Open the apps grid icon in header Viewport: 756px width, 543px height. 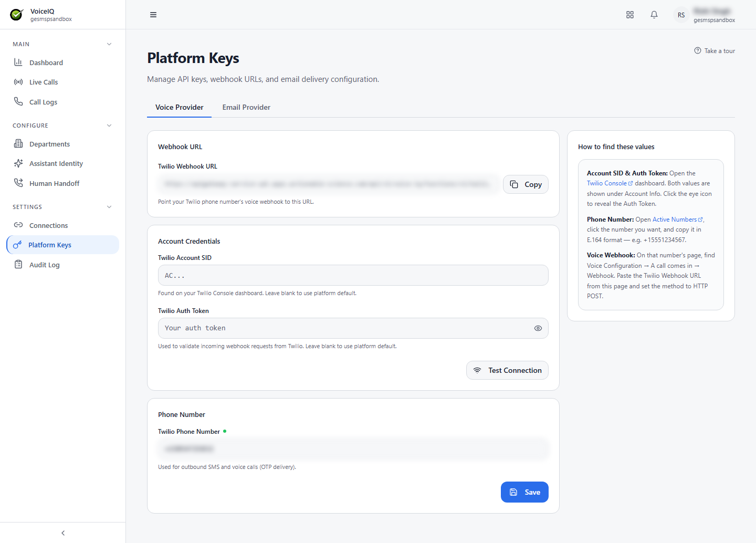pos(630,15)
